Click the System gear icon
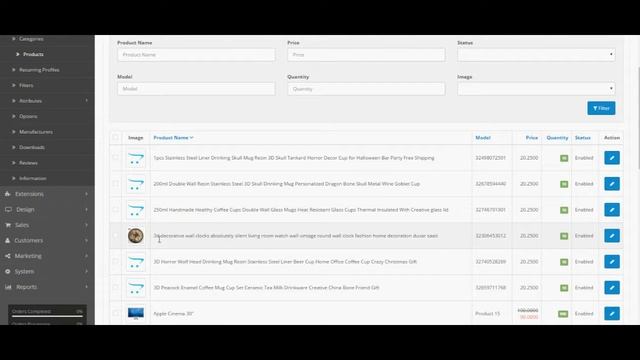640x360 pixels. point(8,271)
